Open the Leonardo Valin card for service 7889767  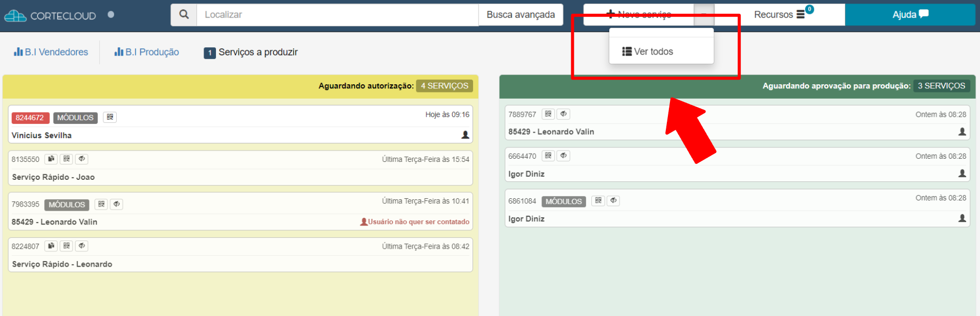click(737, 123)
